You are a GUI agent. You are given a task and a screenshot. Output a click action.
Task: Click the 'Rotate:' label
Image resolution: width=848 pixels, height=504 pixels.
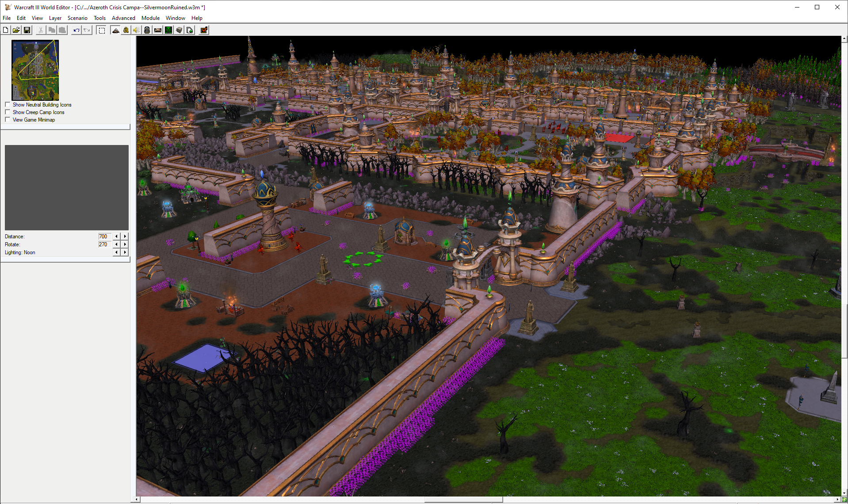tap(12, 244)
